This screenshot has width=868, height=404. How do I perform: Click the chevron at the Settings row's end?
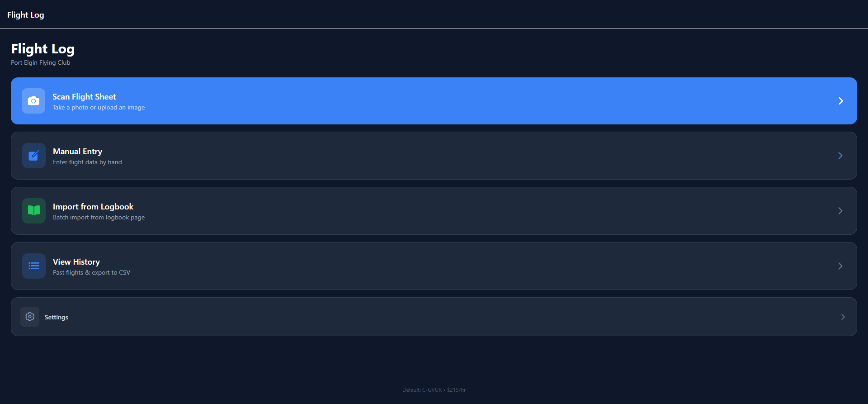[843, 317]
